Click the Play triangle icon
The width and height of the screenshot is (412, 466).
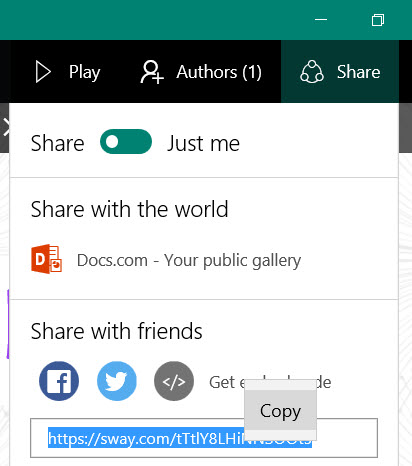(x=43, y=72)
